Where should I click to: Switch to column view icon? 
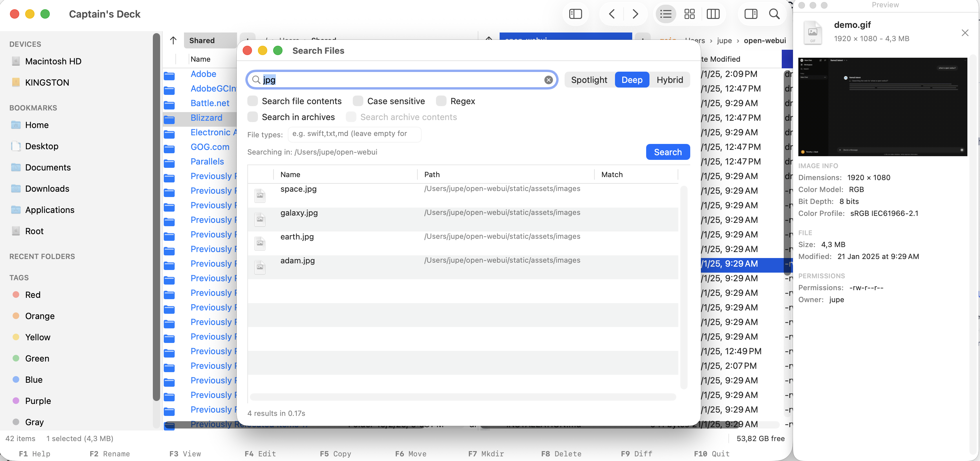713,14
